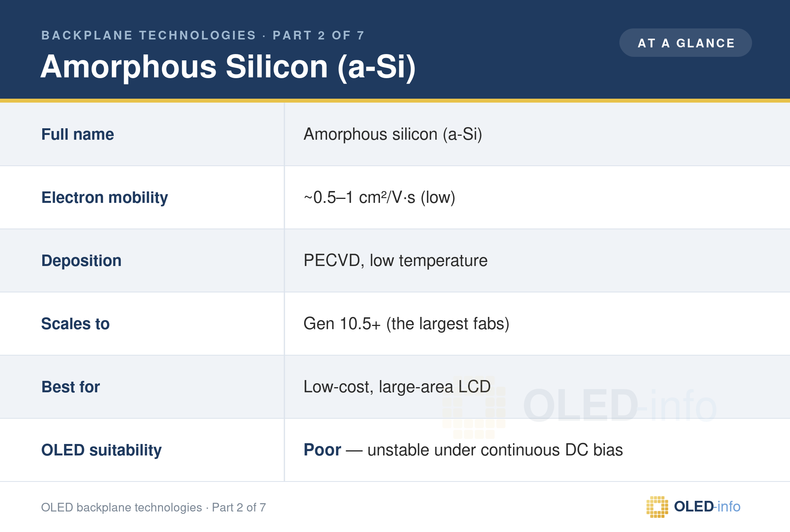Select the Full name row label

click(x=78, y=134)
